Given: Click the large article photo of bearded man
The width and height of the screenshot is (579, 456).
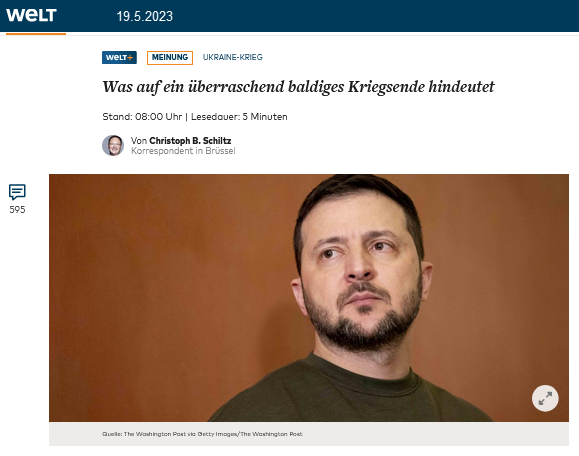Looking at the screenshot, I should coord(309,298).
